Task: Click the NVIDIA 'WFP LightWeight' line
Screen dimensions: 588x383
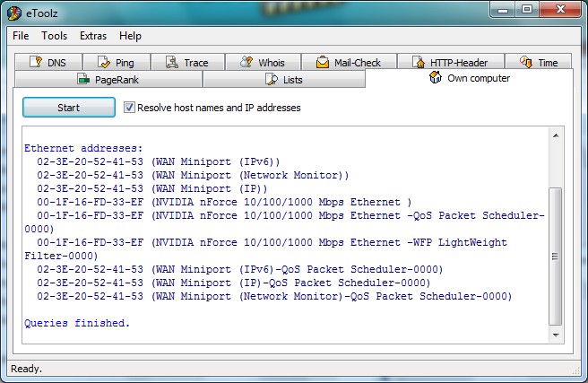Action: 272,243
